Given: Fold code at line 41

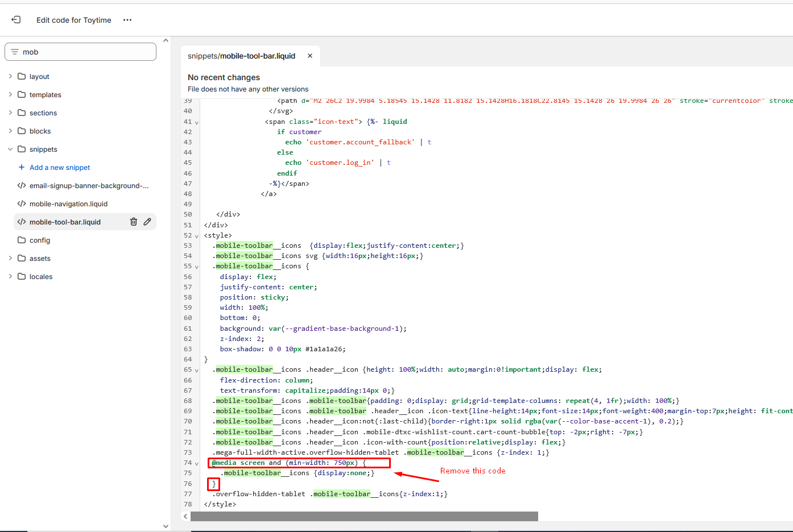Looking at the screenshot, I should point(197,122).
